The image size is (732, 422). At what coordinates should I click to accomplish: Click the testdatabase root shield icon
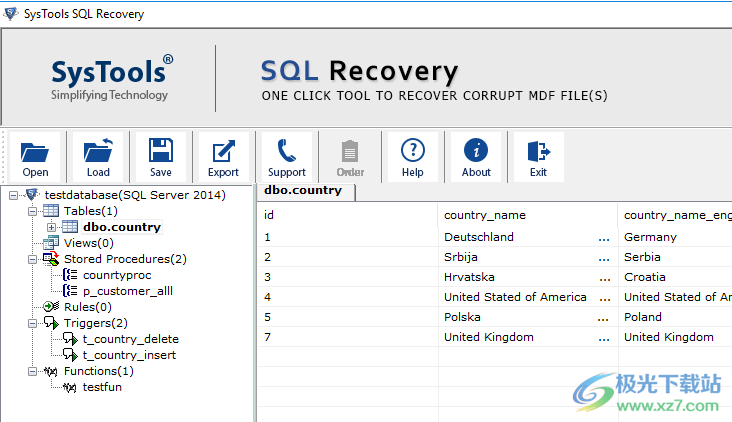(32, 194)
